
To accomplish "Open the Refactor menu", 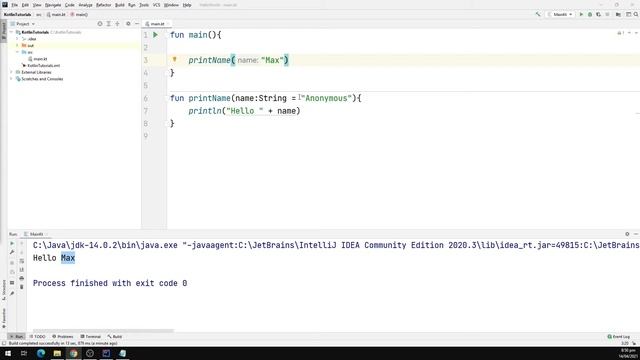I will [x=103, y=5].
